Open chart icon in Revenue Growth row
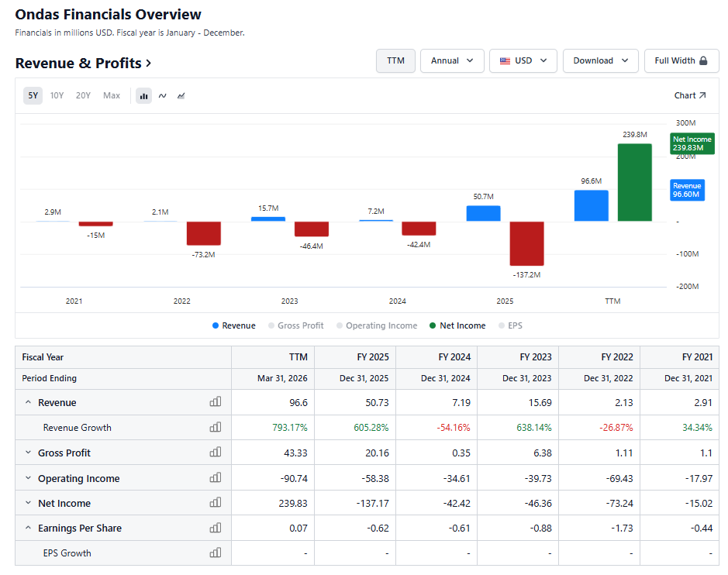 215,427
